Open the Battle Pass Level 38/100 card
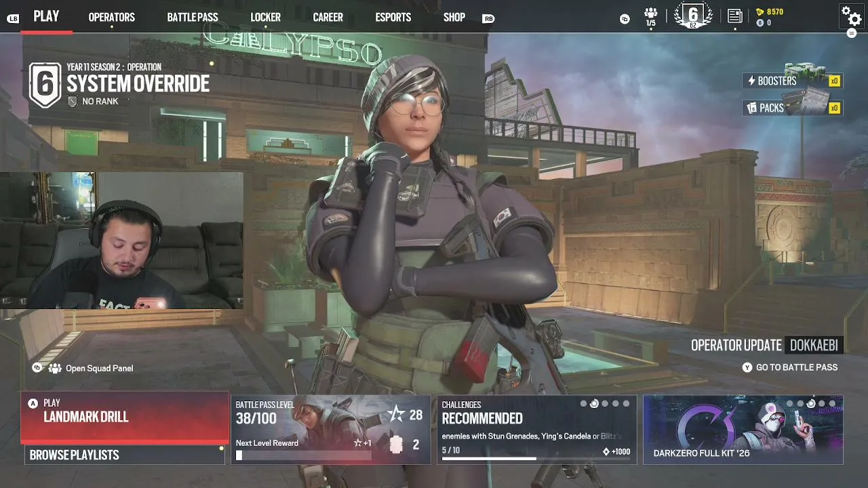 (x=331, y=430)
